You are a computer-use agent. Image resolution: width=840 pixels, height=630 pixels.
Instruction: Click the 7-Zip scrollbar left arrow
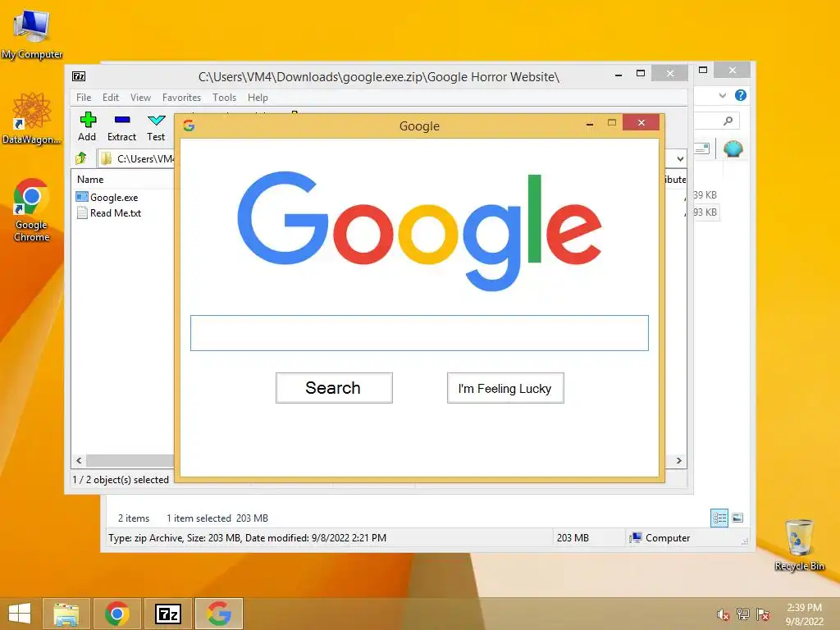(79, 460)
